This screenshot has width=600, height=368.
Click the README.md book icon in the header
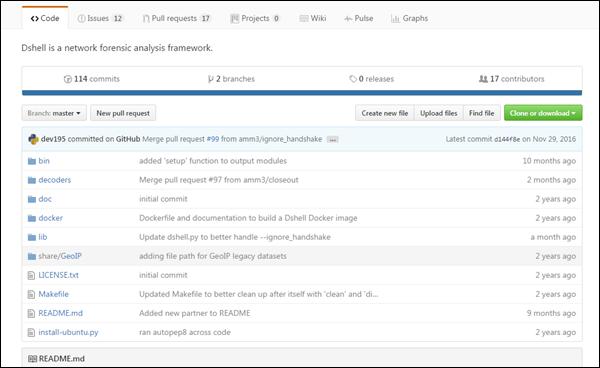tap(33, 359)
